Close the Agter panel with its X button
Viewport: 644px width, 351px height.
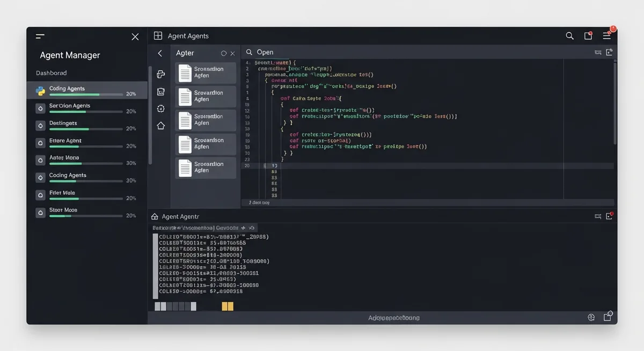point(232,53)
